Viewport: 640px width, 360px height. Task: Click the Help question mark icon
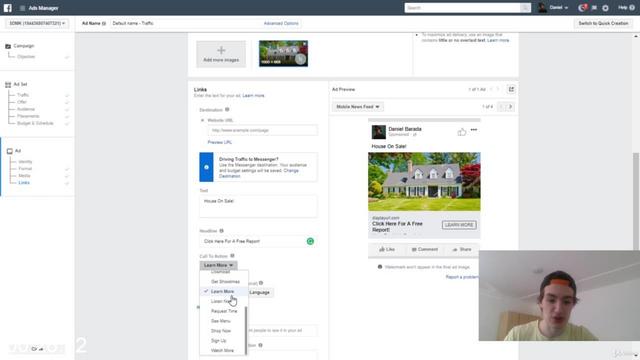632,7
